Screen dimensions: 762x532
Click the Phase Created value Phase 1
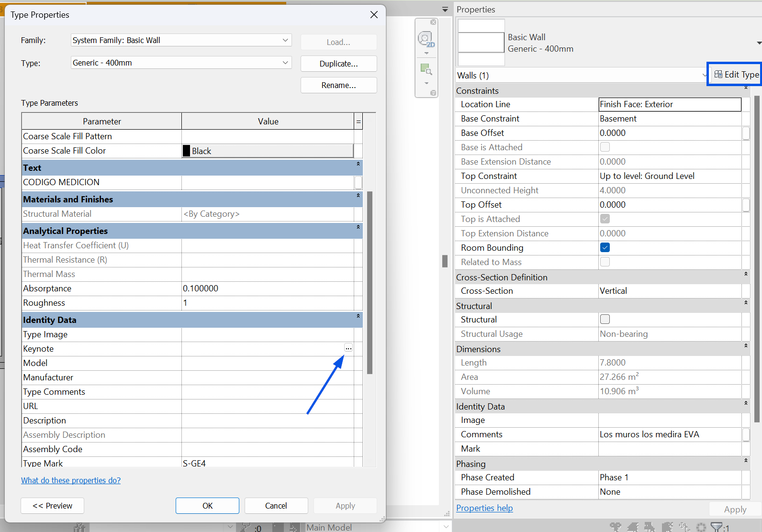(670, 477)
